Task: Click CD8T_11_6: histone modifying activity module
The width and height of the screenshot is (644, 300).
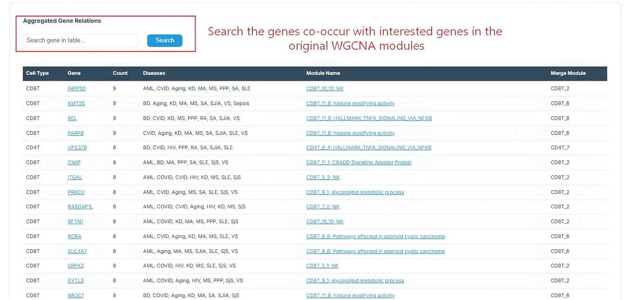Action: pos(350,103)
